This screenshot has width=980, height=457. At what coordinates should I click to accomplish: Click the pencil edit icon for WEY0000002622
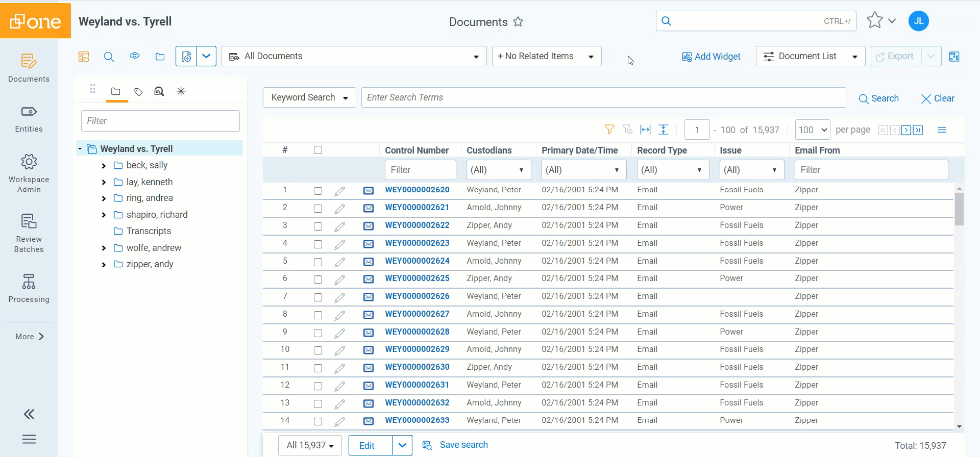tap(339, 226)
